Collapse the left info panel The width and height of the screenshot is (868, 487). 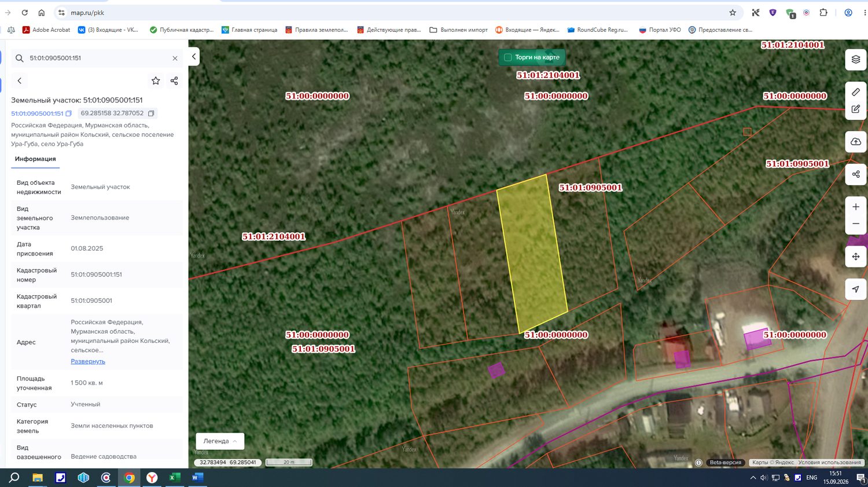[194, 57]
